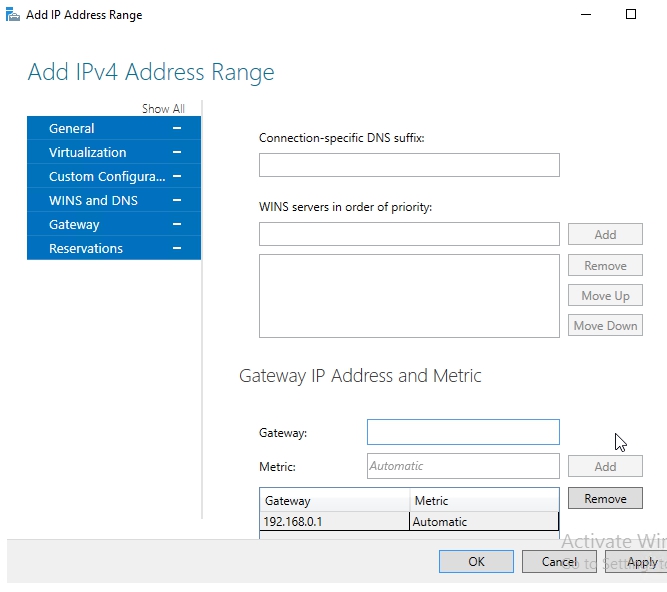This screenshot has width=667, height=592.
Task: Select the 192.168.0.1 gateway row
Action: 334,521
